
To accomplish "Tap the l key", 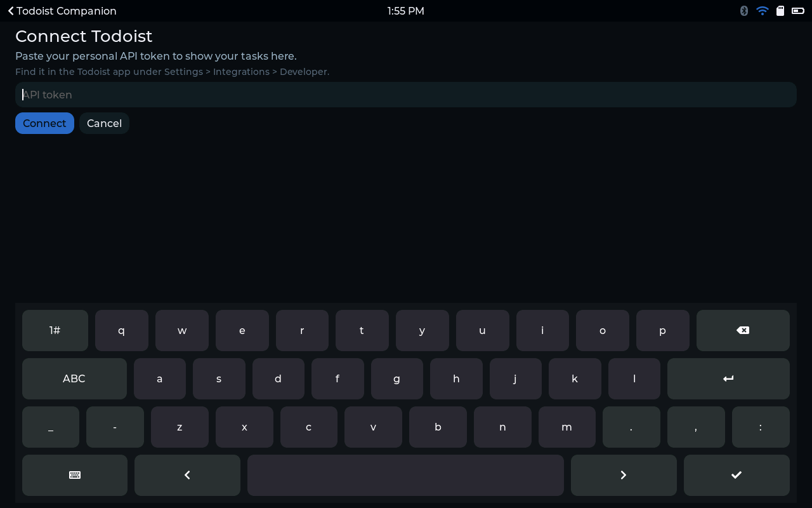I will click(x=634, y=378).
